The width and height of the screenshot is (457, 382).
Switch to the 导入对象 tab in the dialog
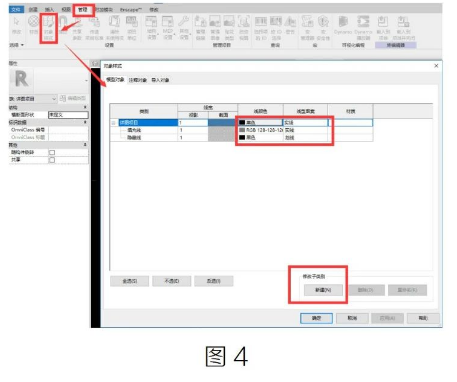click(160, 80)
